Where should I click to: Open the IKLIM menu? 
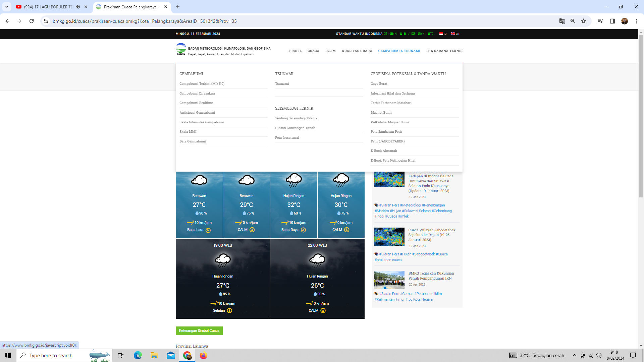[330, 51]
